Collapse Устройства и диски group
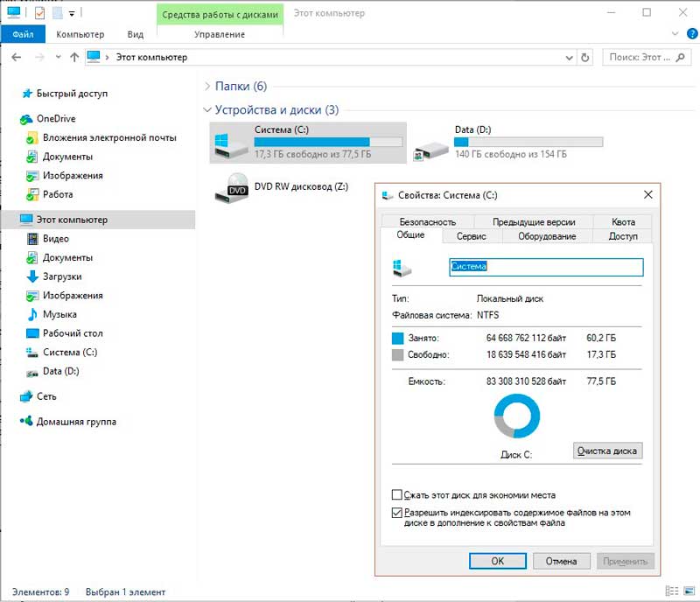This screenshot has width=700, height=602. click(x=207, y=110)
